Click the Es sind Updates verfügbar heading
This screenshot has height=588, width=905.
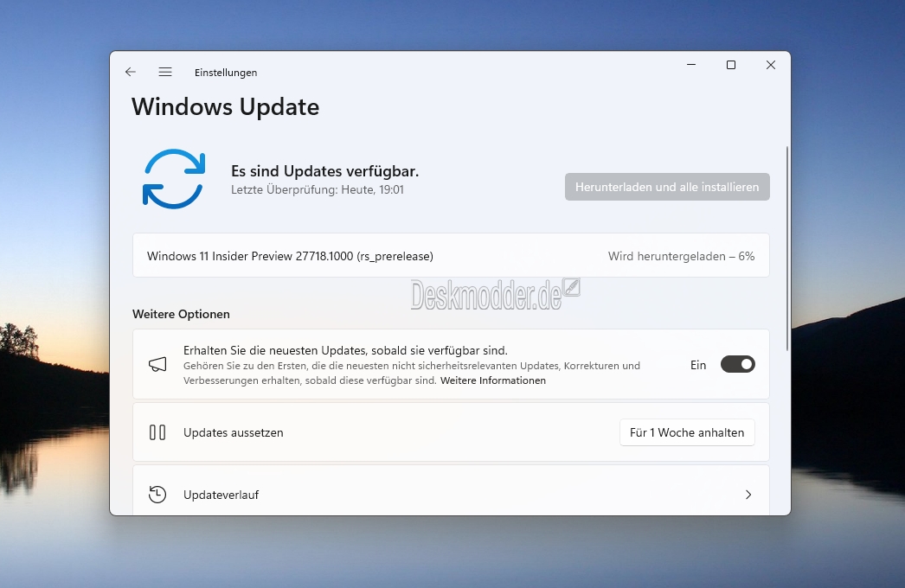coord(325,171)
